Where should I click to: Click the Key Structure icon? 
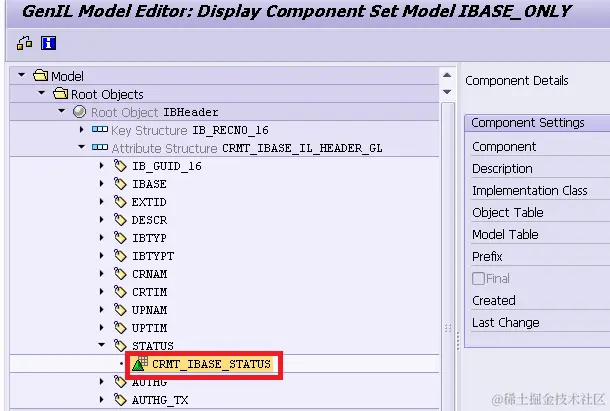tap(100, 129)
